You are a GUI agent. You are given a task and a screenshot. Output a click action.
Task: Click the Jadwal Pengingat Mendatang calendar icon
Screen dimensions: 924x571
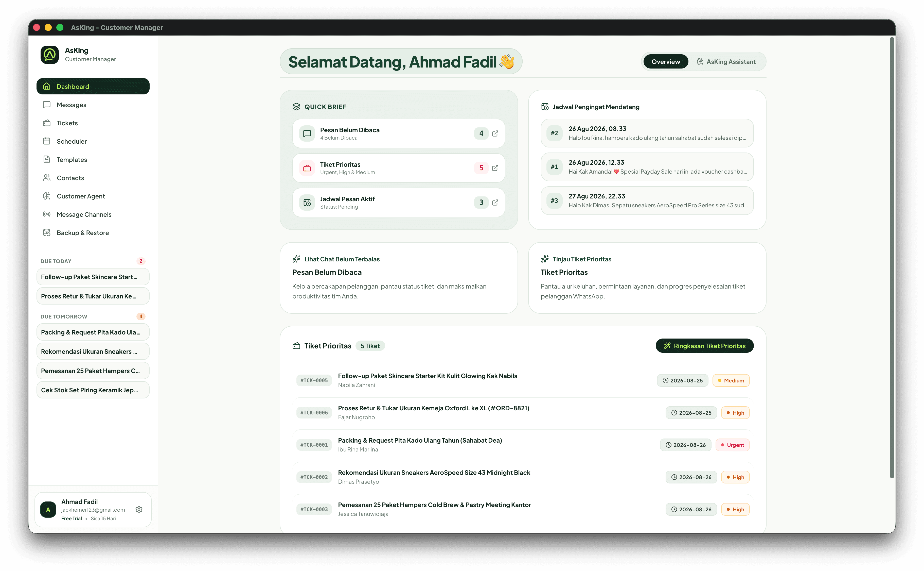click(545, 107)
